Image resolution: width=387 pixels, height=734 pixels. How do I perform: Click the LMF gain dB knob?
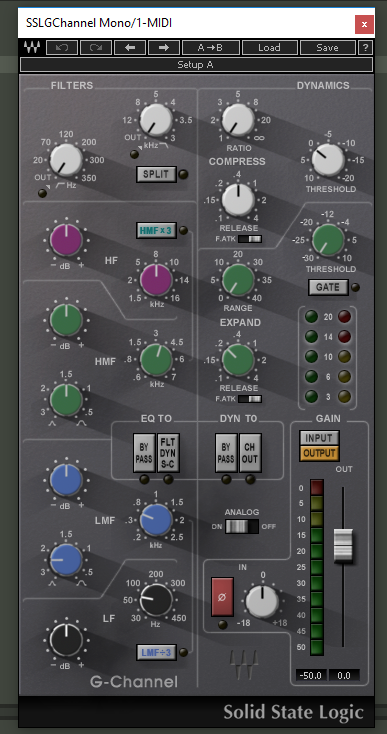click(66, 480)
